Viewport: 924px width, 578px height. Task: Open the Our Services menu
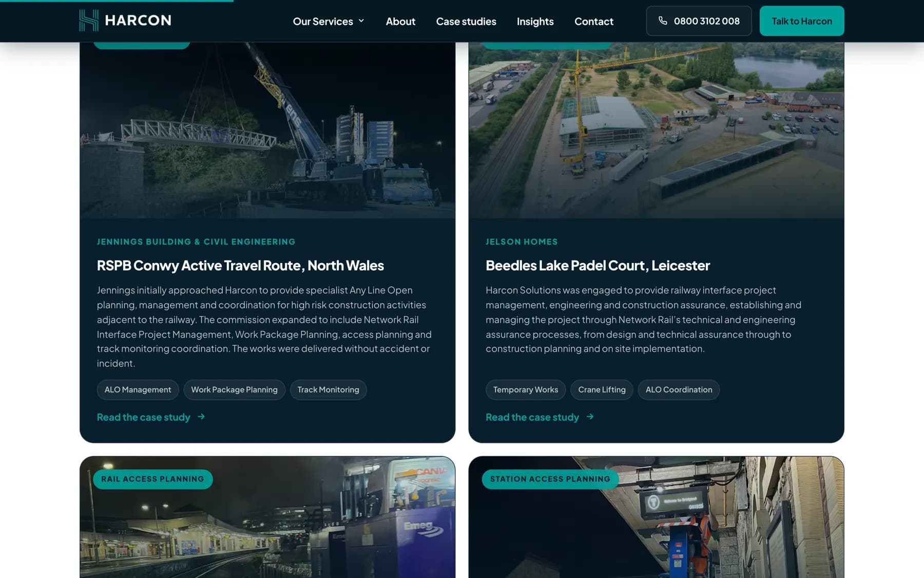(329, 21)
